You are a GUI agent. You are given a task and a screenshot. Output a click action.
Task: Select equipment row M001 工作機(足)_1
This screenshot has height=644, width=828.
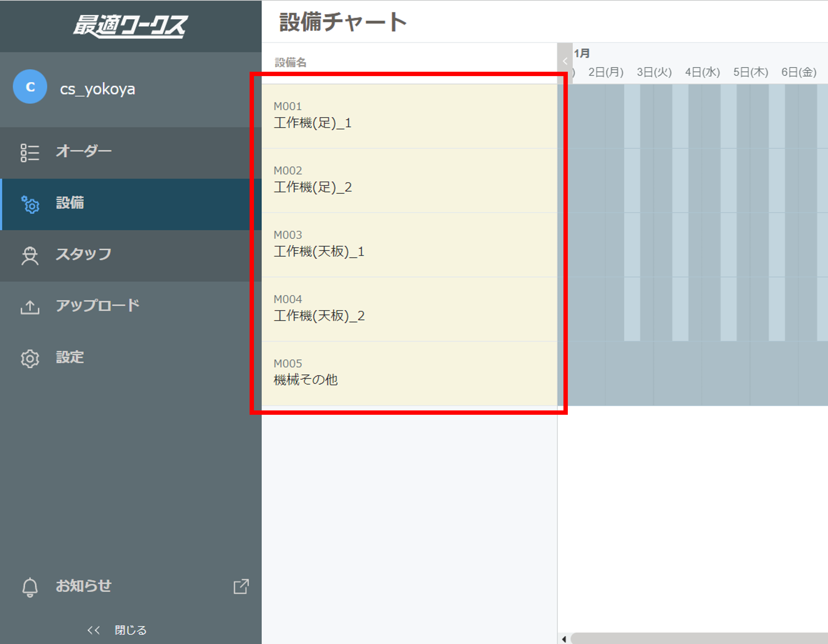[409, 116]
